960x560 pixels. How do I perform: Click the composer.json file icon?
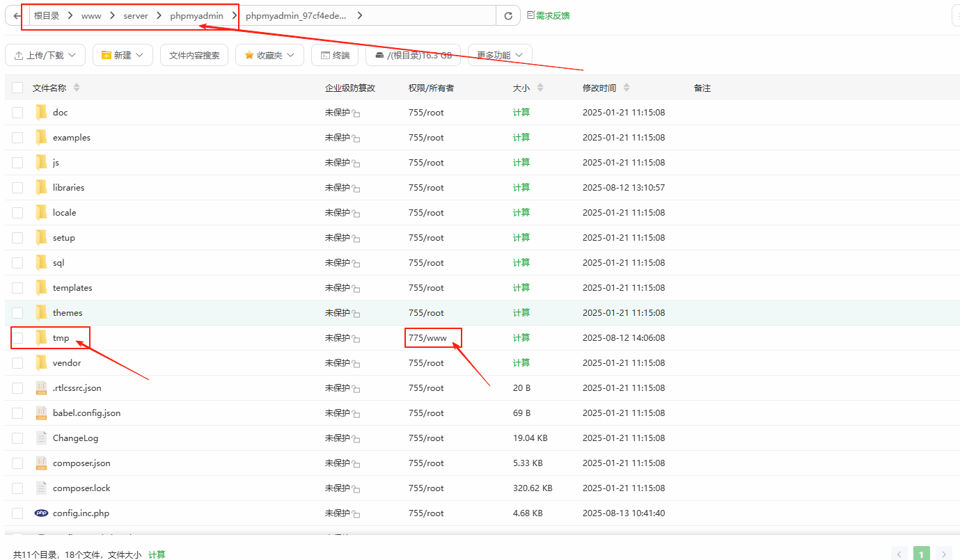pyautogui.click(x=41, y=463)
